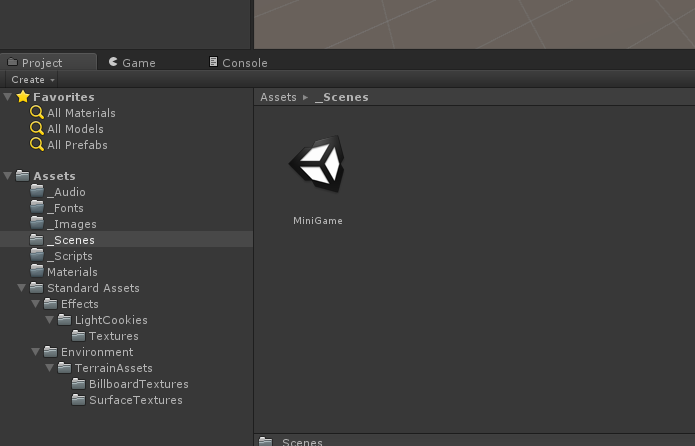This screenshot has width=695, height=446.
Task: Select the Materials folder name
Action: click(x=72, y=272)
